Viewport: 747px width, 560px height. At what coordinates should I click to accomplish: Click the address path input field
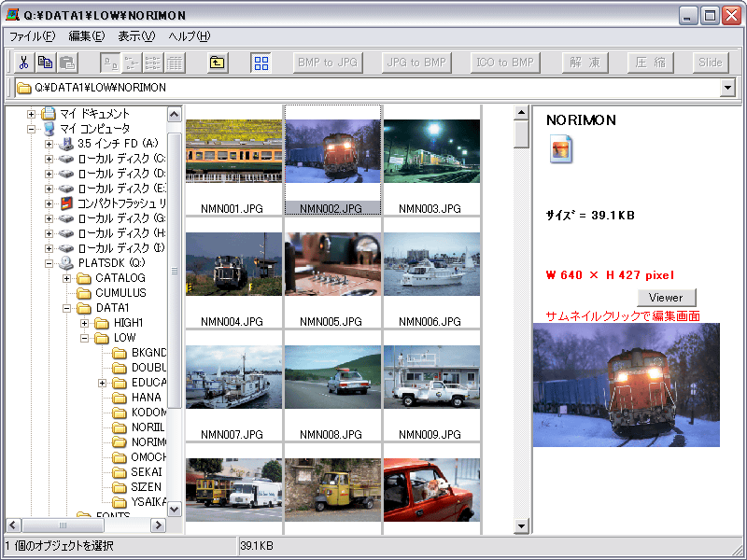(367, 88)
